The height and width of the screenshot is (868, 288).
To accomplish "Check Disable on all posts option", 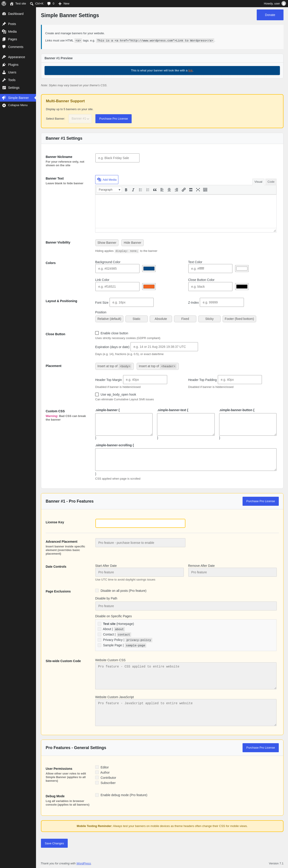I will point(97,590).
